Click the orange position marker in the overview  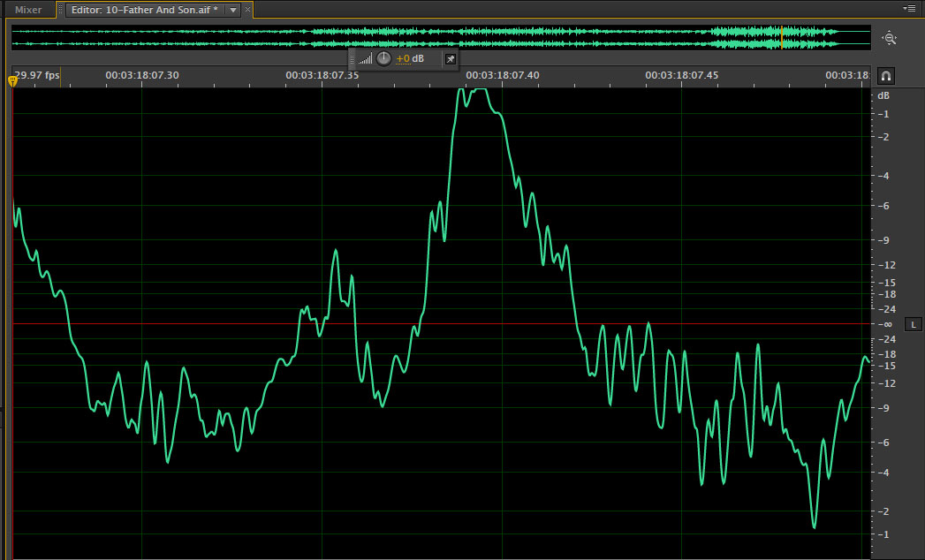click(781, 37)
